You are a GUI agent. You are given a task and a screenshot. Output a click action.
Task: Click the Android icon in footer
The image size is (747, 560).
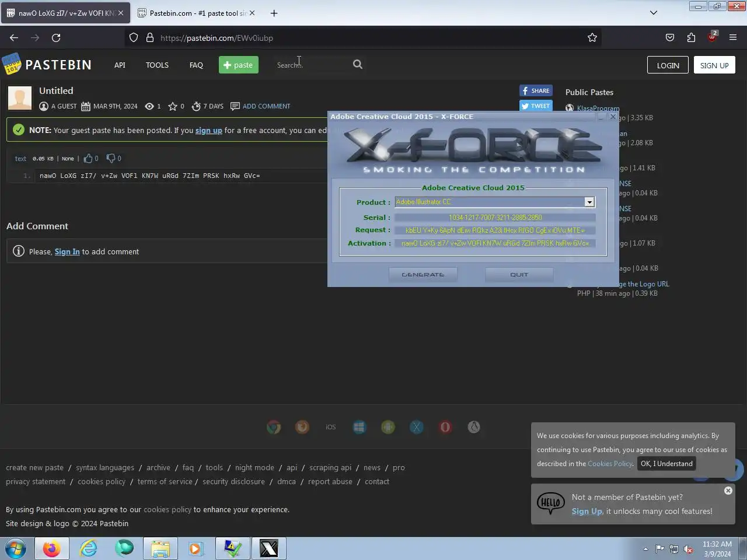click(388, 427)
